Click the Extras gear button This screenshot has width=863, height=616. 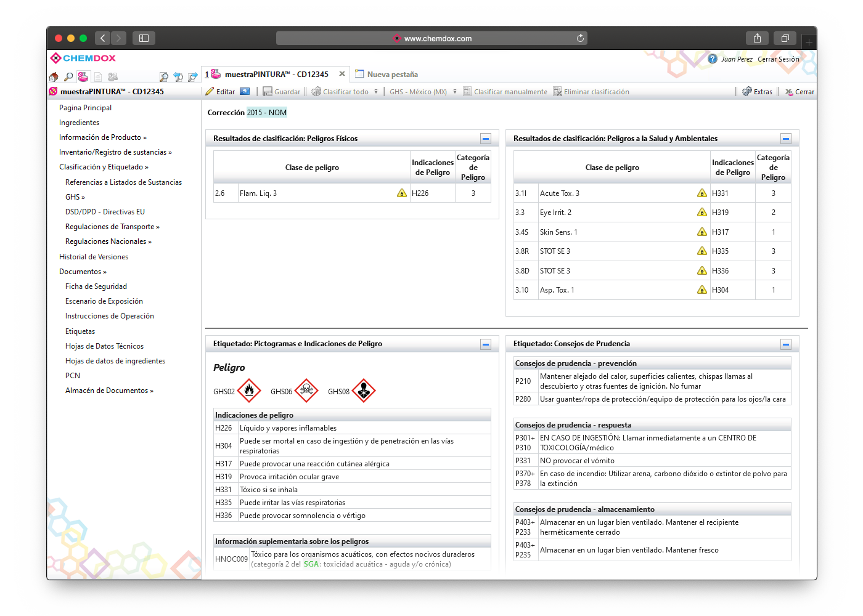point(758,92)
